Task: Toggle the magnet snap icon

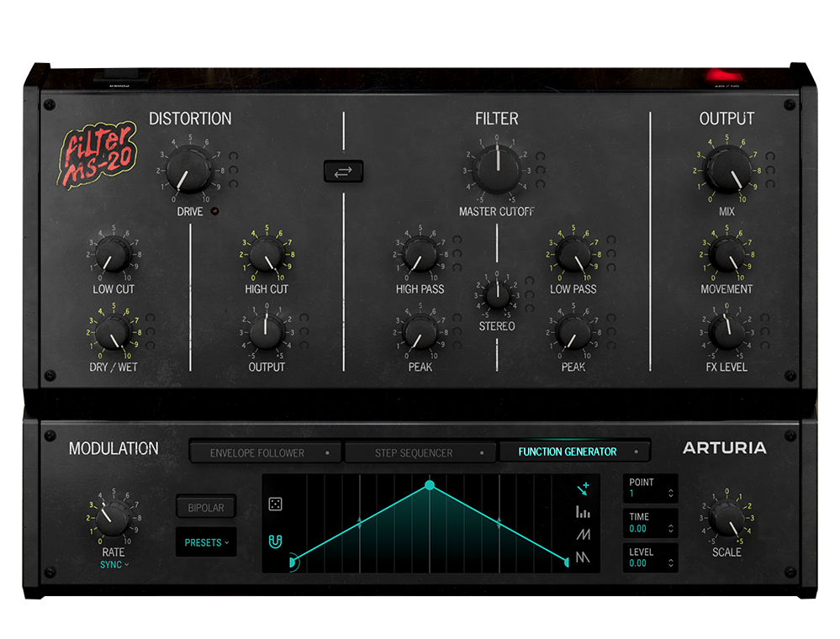Action: [x=275, y=541]
